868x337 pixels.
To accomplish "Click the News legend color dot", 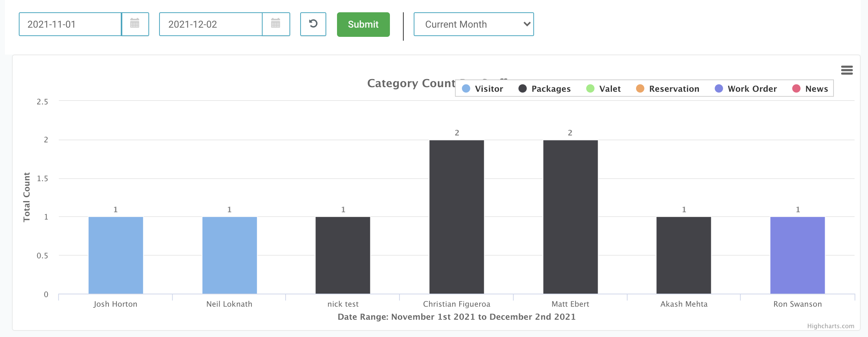I will (x=796, y=89).
